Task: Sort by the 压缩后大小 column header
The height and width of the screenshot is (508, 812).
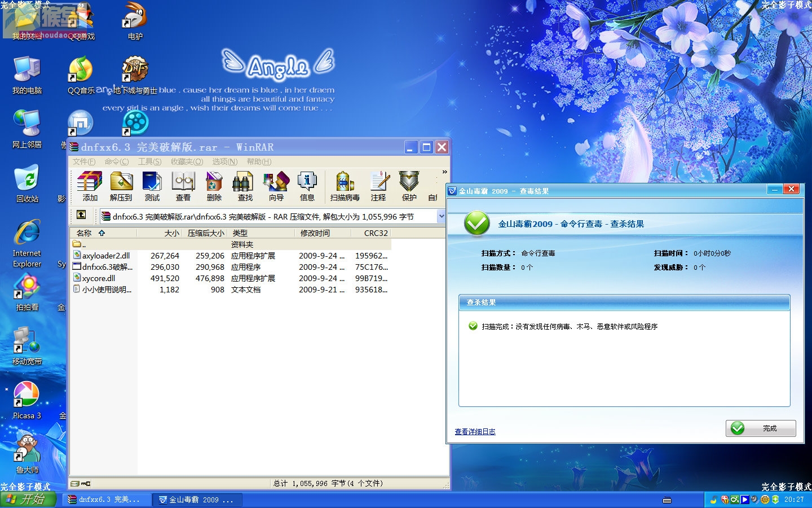Action: coord(205,233)
